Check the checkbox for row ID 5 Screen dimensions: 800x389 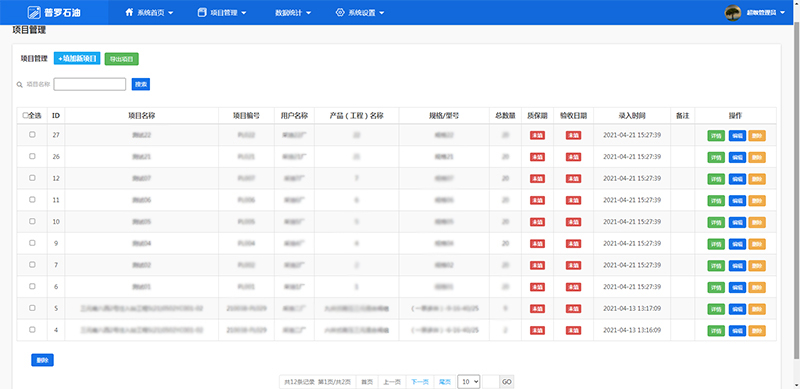pyautogui.click(x=32, y=308)
